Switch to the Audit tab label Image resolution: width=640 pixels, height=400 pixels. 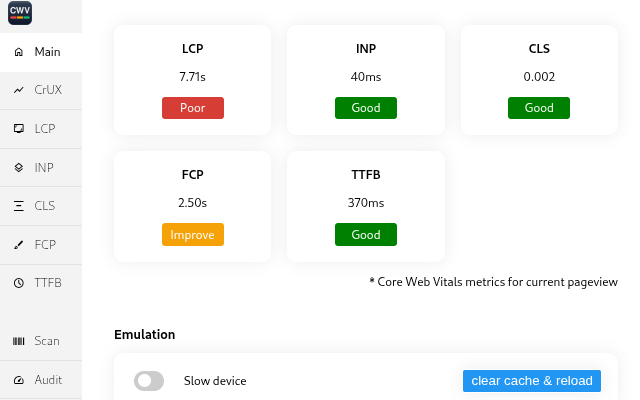[48, 380]
